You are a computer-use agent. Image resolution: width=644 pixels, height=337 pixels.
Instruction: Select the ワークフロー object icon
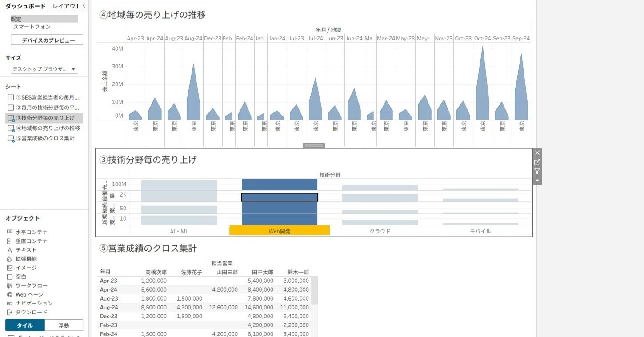[x=10, y=285]
